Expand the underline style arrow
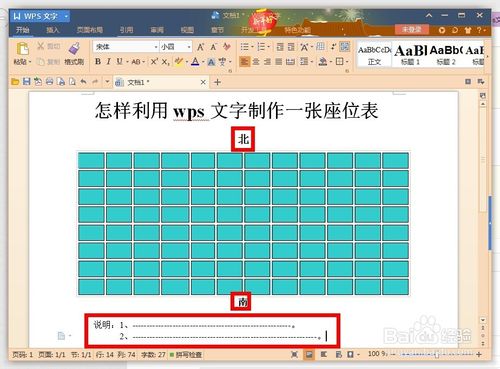 click(127, 62)
